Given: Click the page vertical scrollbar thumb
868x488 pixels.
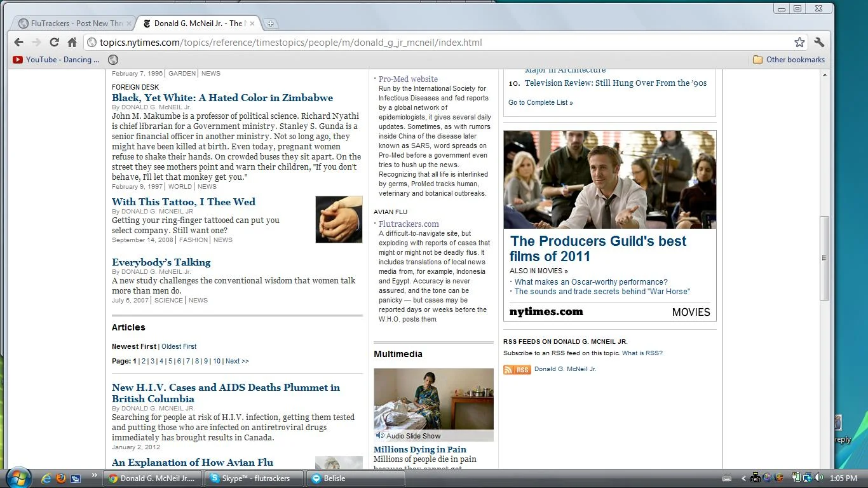Looking at the screenshot, I should (825, 258).
